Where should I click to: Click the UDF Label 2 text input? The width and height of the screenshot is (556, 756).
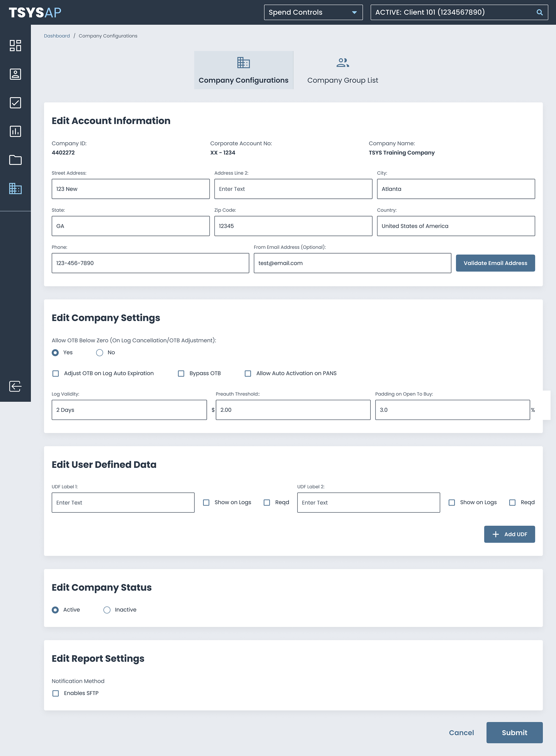(x=369, y=502)
